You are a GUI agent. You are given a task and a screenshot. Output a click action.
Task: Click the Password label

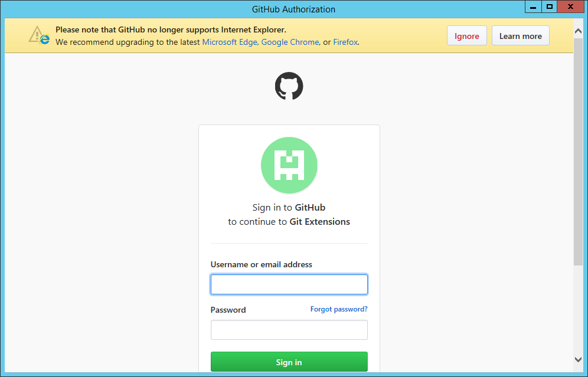coord(228,309)
